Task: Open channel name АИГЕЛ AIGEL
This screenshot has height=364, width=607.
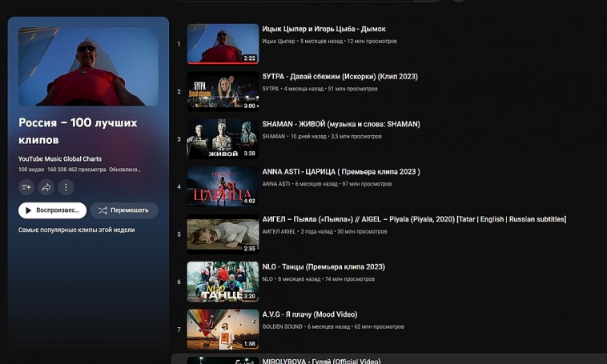Action: (x=279, y=231)
